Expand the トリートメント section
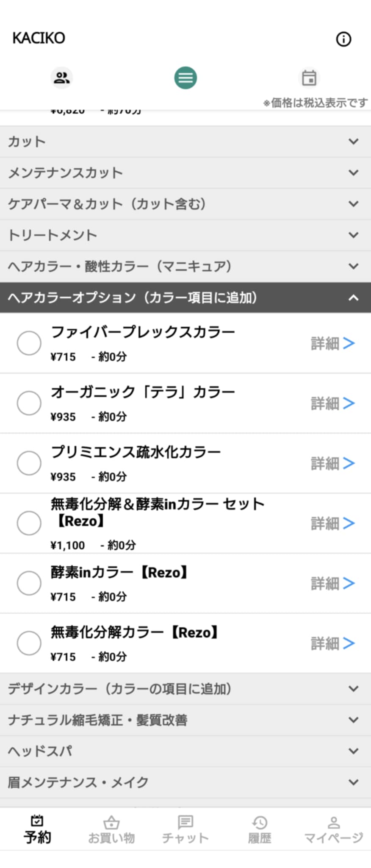This screenshot has height=868, width=371. (x=185, y=235)
